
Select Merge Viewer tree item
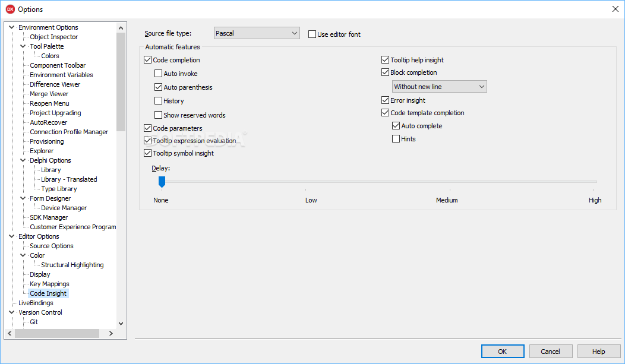coord(49,94)
